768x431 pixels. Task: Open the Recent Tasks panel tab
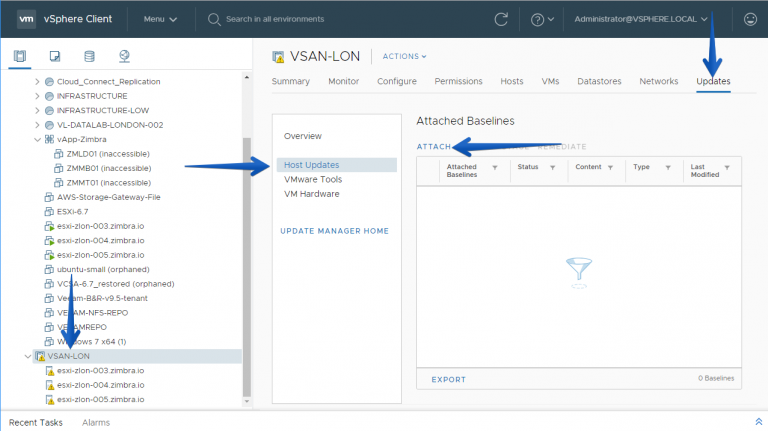click(36, 422)
